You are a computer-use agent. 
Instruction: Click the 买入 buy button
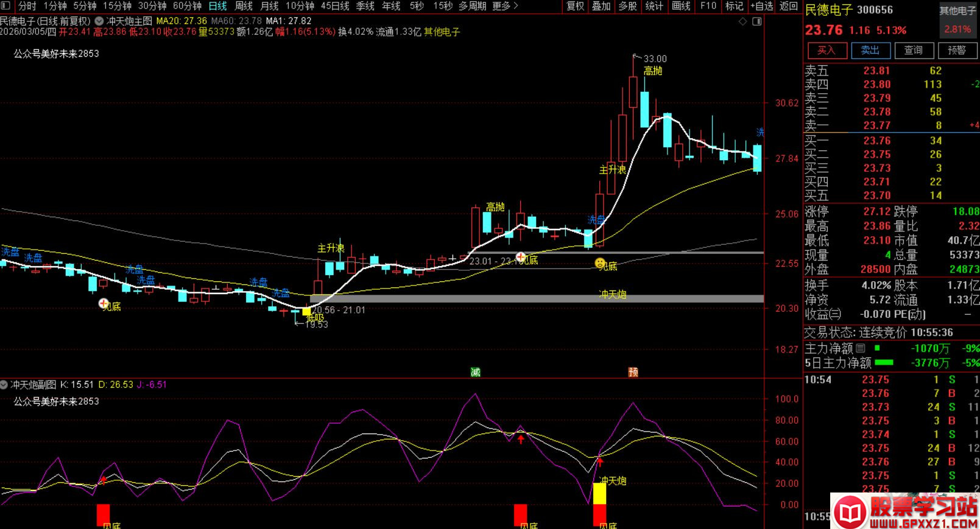coord(827,50)
